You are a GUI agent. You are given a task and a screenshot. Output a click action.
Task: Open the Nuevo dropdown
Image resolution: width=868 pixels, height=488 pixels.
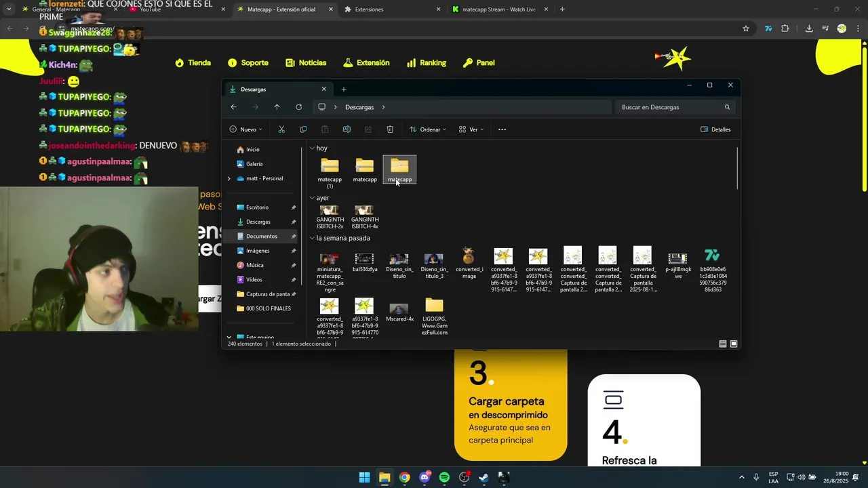pos(245,129)
